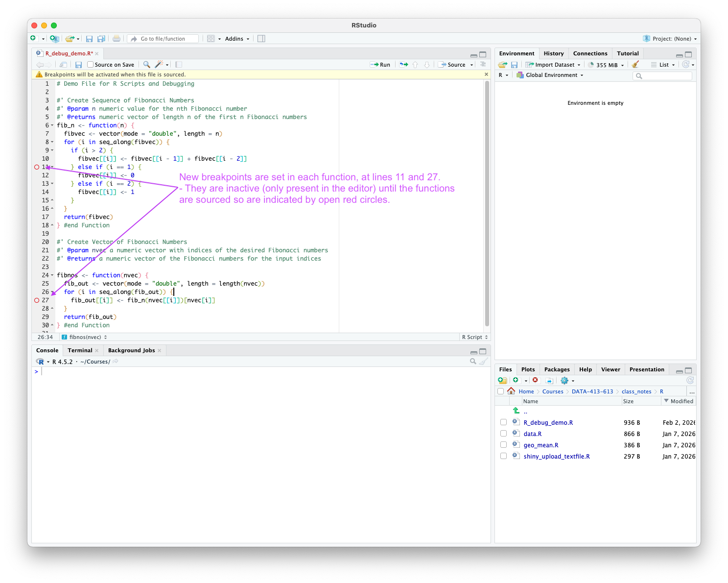Switch to the Packages tab
The height and width of the screenshot is (583, 728).
click(x=557, y=369)
